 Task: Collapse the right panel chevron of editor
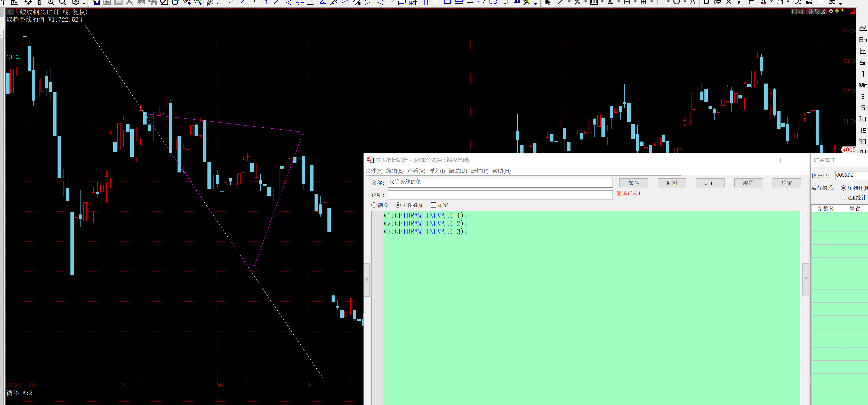pos(806,279)
